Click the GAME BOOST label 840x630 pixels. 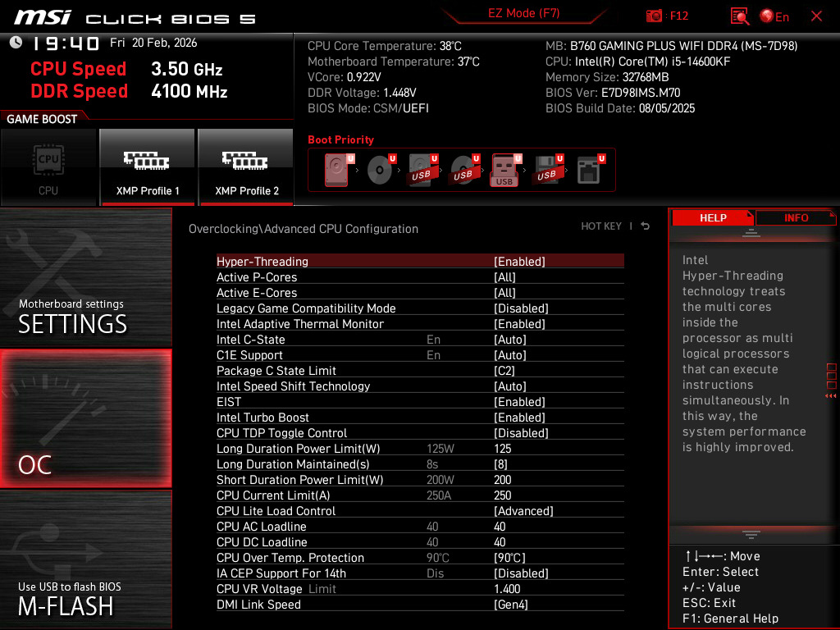point(42,119)
